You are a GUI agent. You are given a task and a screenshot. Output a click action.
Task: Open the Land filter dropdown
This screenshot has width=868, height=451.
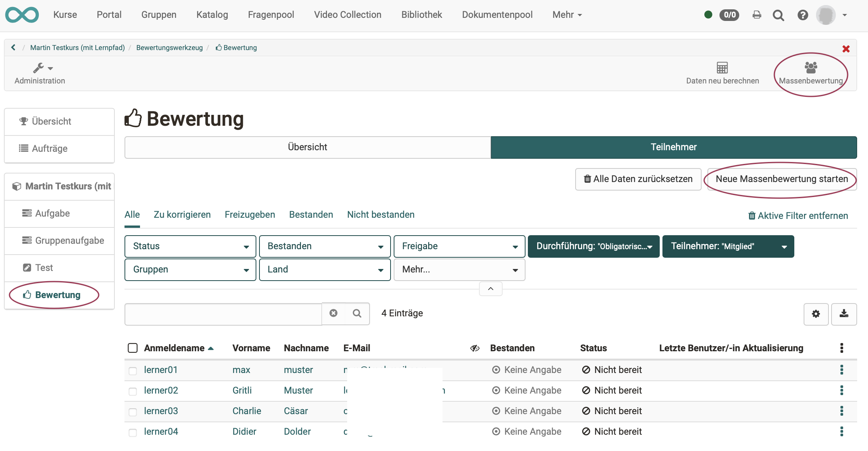[325, 269]
